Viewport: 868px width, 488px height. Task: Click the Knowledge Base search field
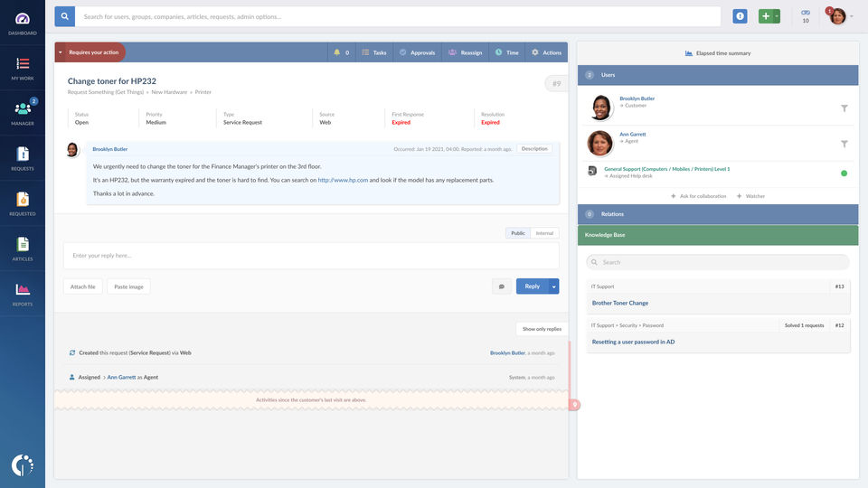[718, 262]
